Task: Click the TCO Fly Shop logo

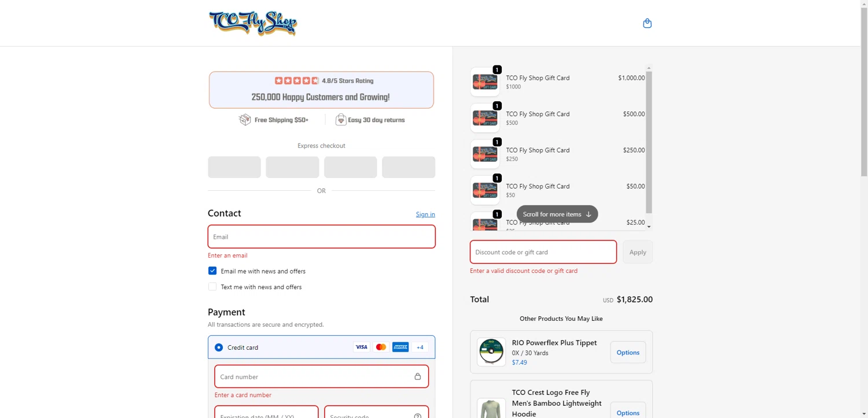Action: pos(253,23)
